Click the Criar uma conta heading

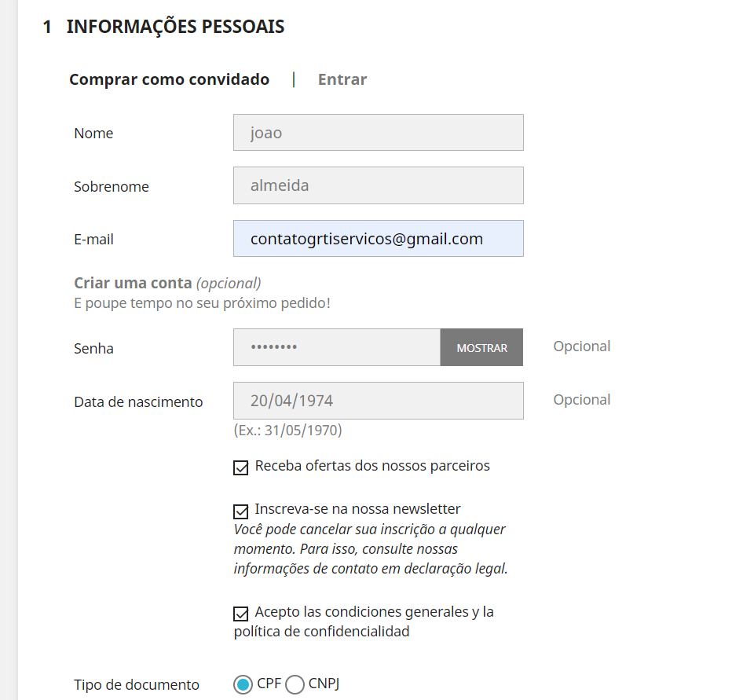pyautogui.click(x=133, y=283)
